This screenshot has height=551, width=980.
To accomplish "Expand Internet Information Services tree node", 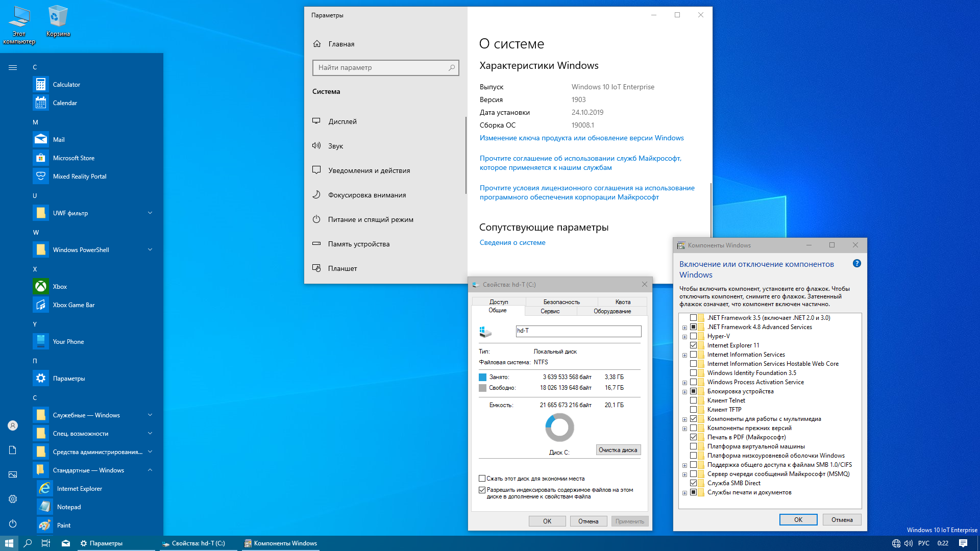I will coord(684,355).
